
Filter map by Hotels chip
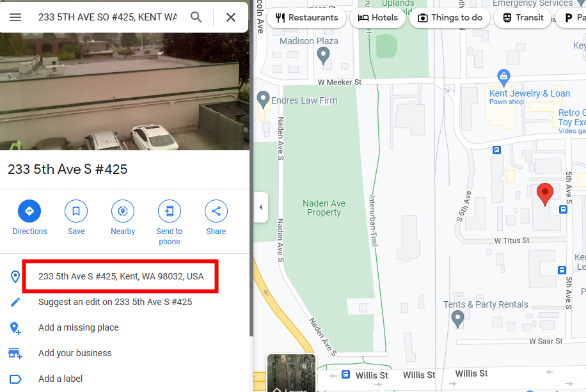pos(378,17)
